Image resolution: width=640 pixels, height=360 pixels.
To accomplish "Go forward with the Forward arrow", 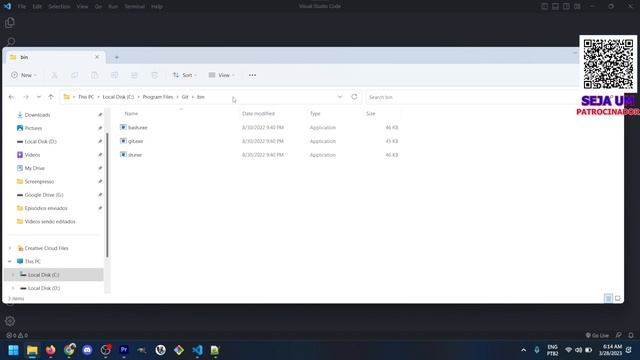I will coord(26,97).
